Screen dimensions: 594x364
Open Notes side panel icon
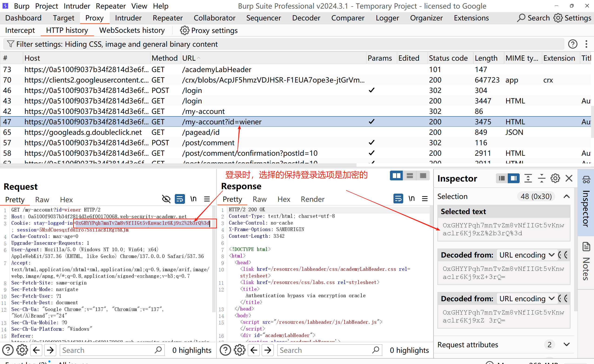(586, 247)
